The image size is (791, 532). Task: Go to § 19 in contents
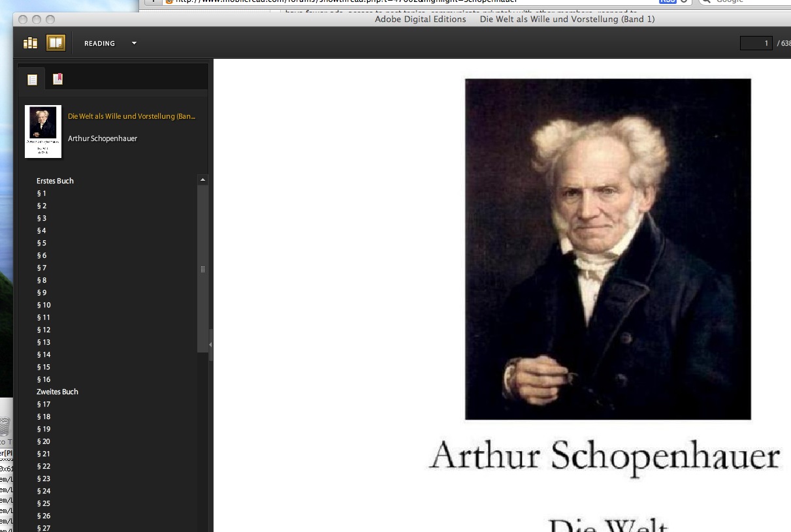pyautogui.click(x=44, y=429)
